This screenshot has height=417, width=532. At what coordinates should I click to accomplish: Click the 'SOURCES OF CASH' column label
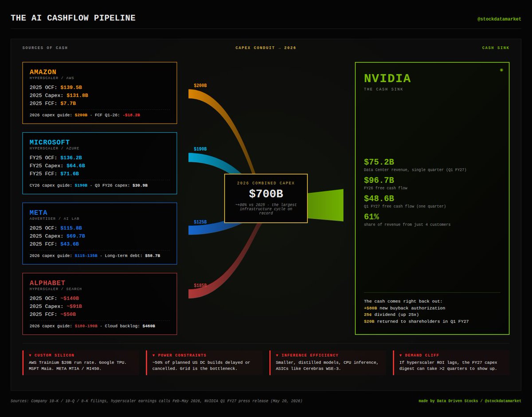(x=45, y=48)
